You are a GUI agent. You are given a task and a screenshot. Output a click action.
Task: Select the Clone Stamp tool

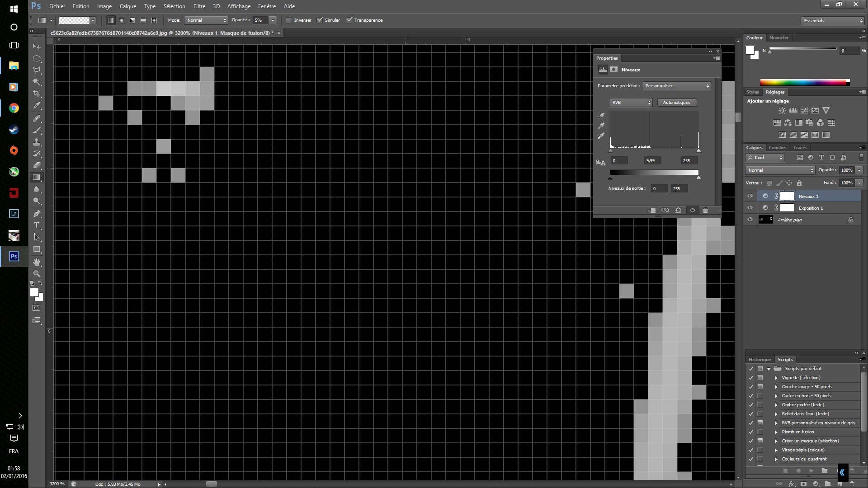tap(37, 142)
